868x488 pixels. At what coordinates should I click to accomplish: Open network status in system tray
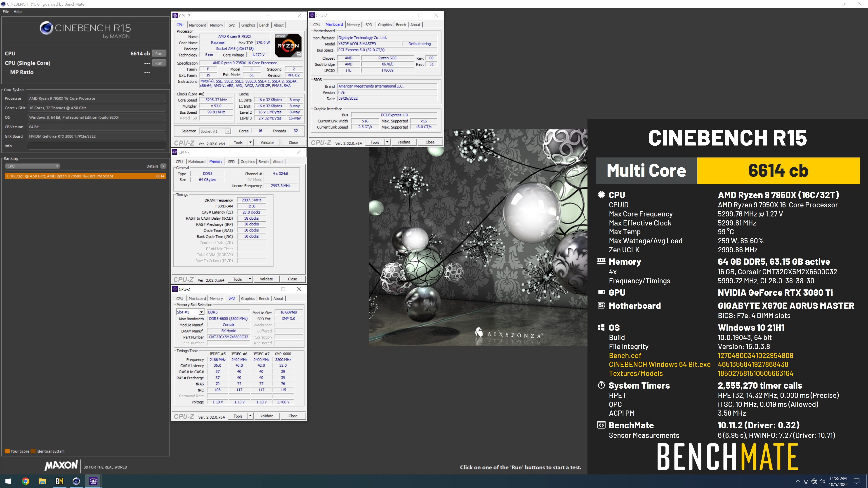coord(814,481)
